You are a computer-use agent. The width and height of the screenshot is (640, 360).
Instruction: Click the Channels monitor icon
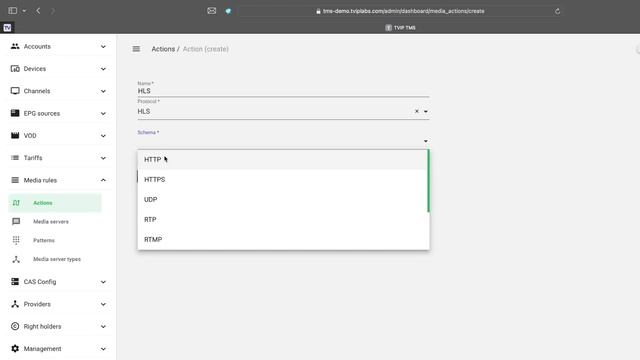(x=15, y=91)
